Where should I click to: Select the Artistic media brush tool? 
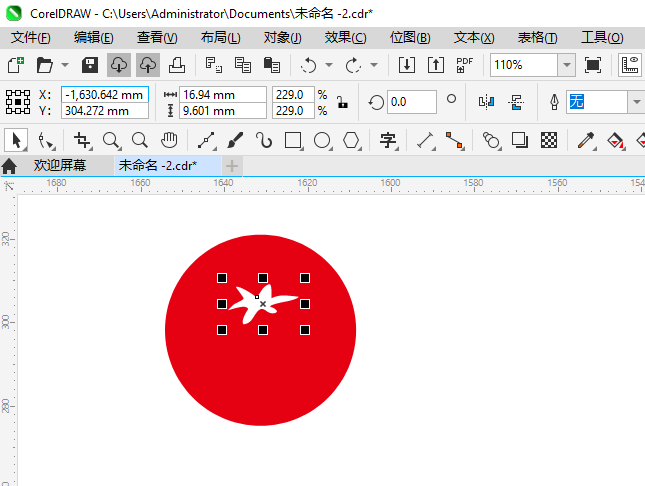coord(235,140)
